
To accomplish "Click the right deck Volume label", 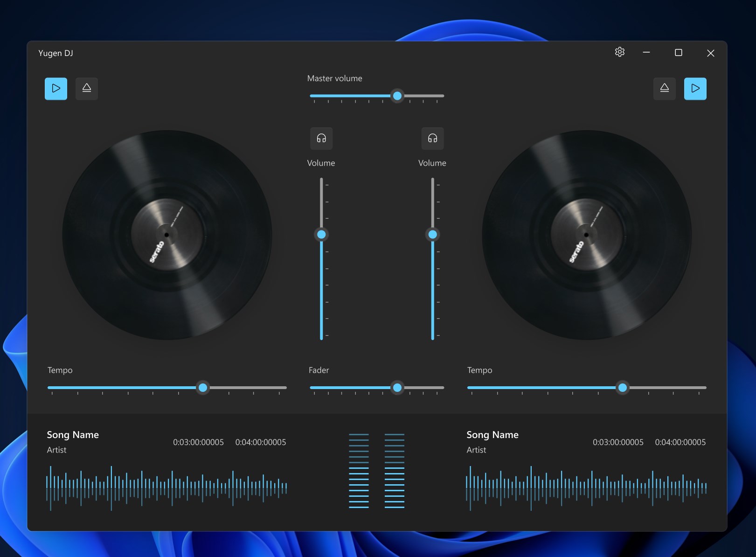I will pos(432,163).
